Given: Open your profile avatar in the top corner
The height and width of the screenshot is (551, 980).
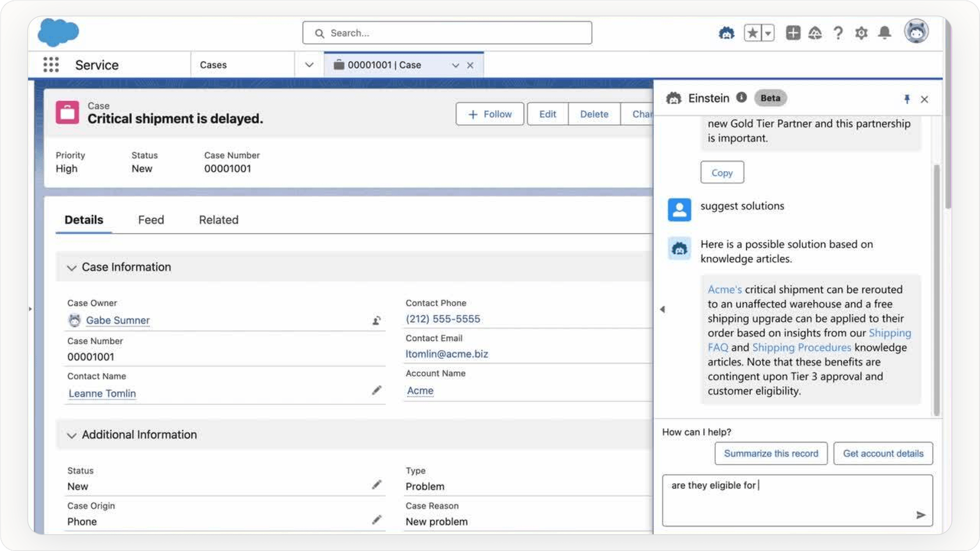Looking at the screenshot, I should [915, 32].
